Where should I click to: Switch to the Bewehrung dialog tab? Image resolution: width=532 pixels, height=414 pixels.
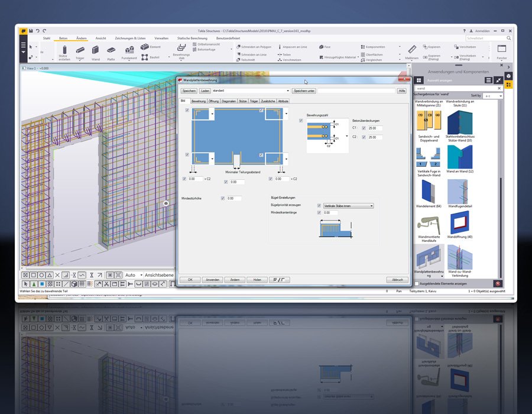pyautogui.click(x=199, y=101)
